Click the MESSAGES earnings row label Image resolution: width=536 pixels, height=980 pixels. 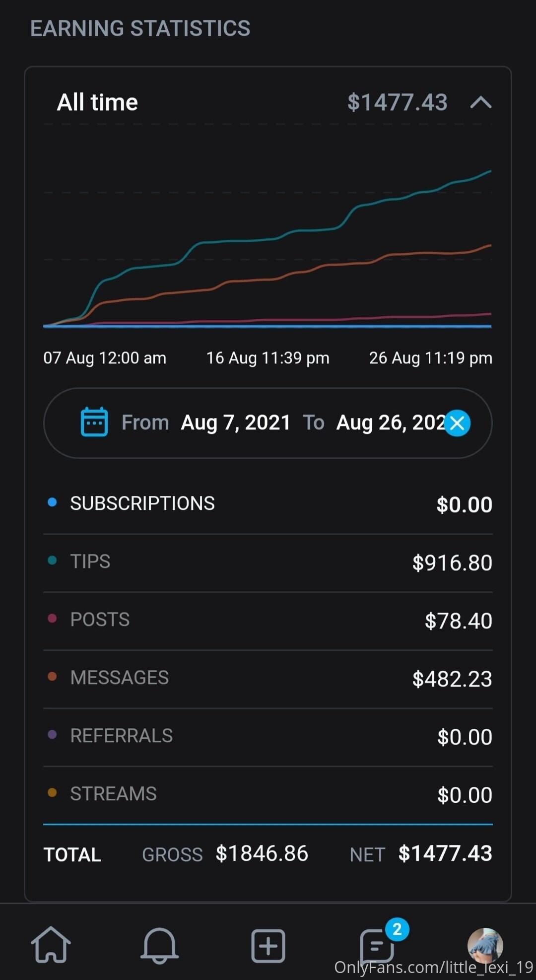(x=120, y=678)
